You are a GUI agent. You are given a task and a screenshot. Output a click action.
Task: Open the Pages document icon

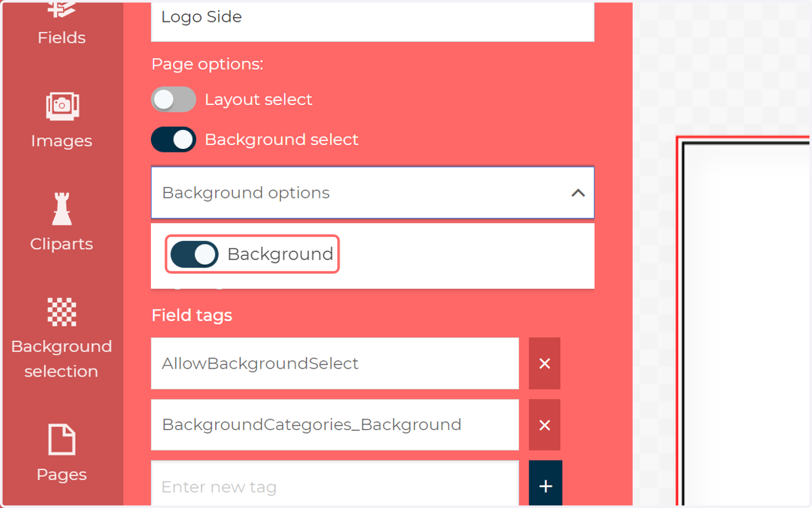62,440
